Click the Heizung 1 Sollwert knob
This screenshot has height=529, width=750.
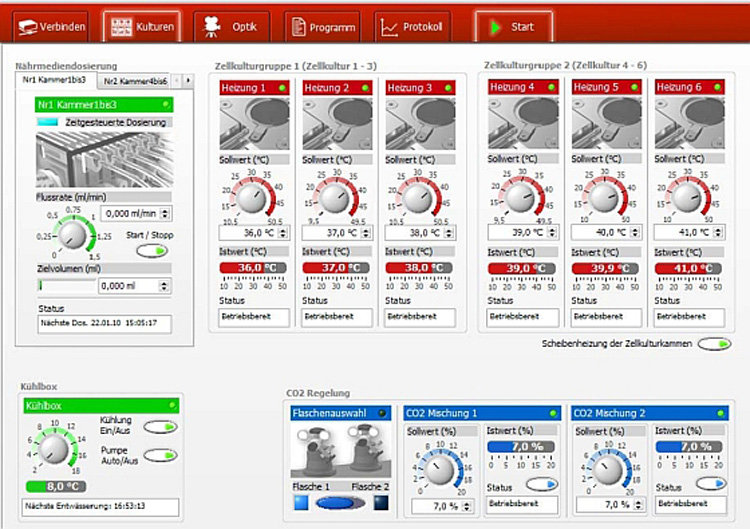coord(251,198)
